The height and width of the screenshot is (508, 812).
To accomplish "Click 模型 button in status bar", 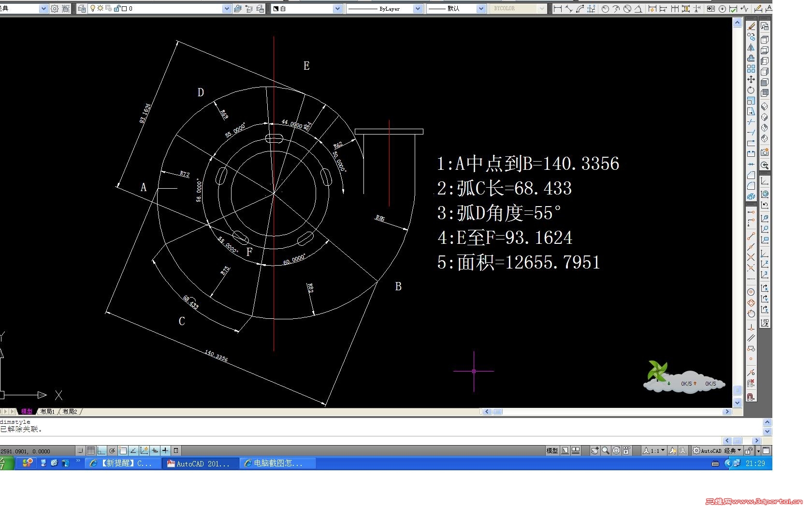I will point(552,450).
